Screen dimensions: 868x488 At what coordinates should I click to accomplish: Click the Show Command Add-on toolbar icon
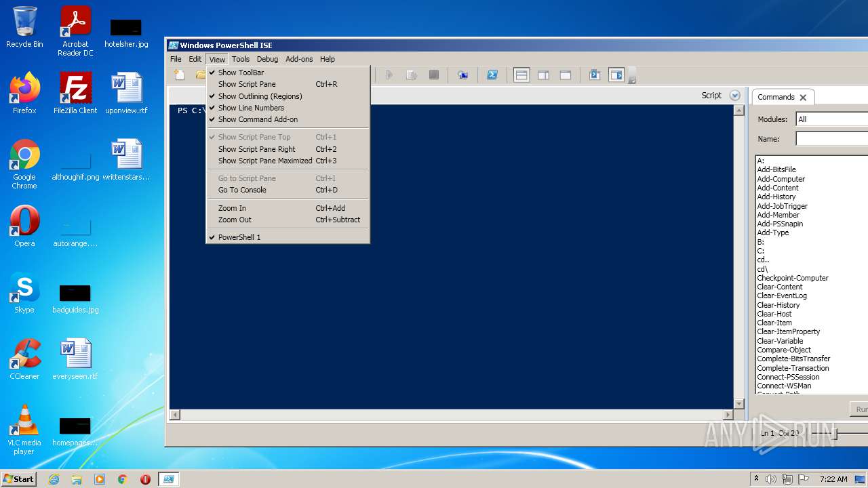pyautogui.click(x=616, y=75)
